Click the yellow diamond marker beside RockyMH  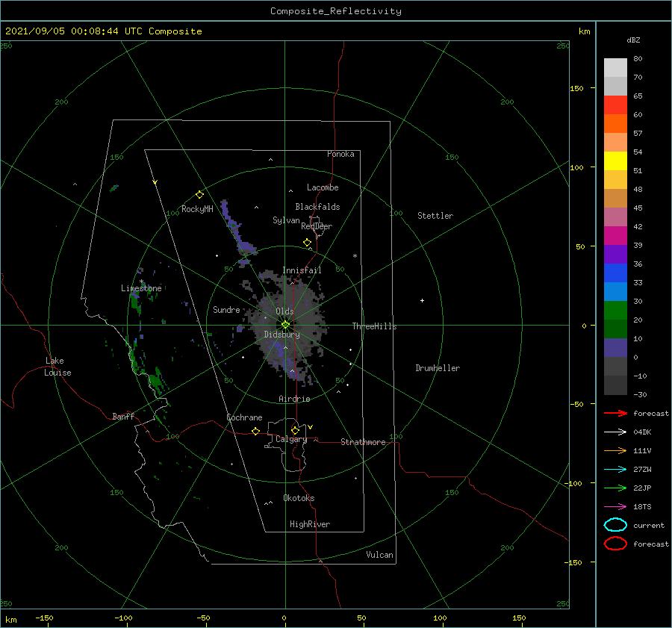[199, 195]
